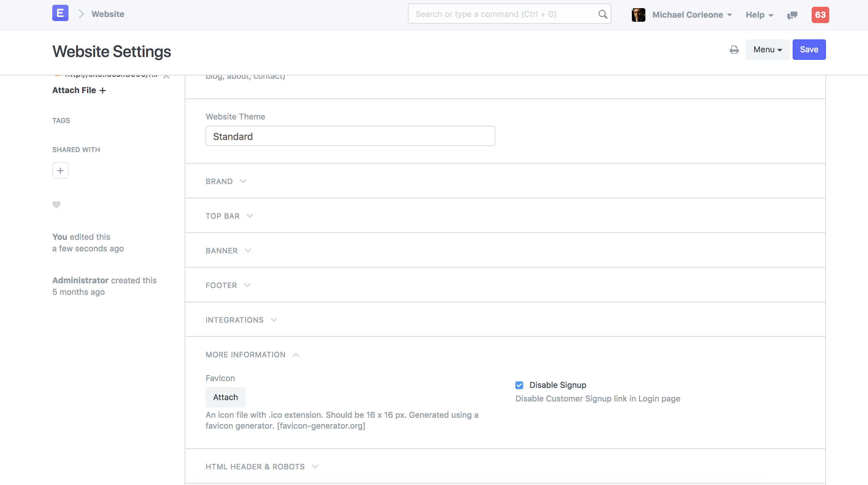Open the Menu dropdown button

tap(768, 49)
